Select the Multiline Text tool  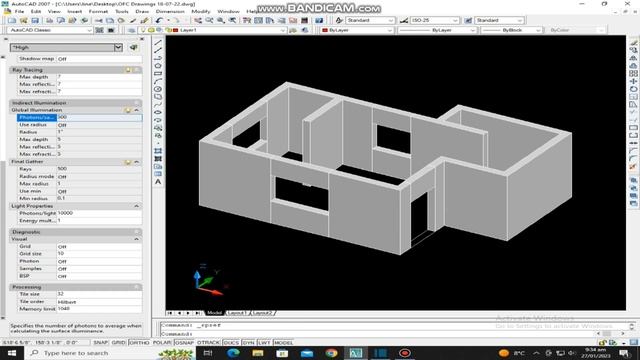click(x=158, y=182)
